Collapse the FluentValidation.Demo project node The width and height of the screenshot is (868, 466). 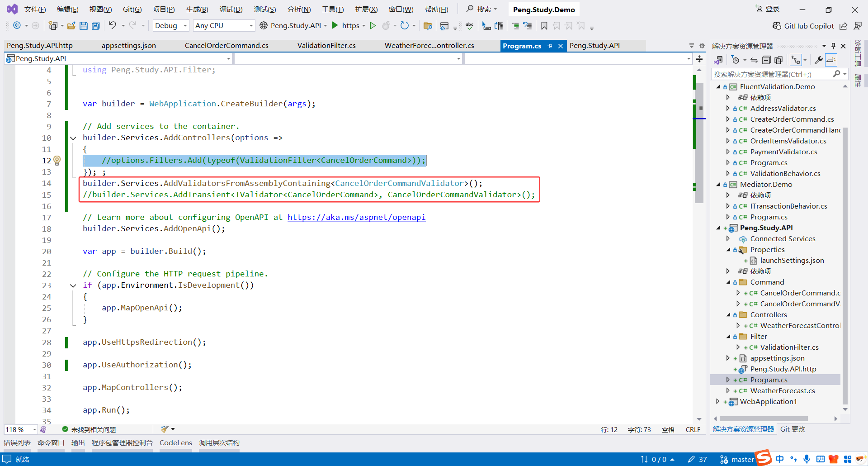tap(718, 87)
